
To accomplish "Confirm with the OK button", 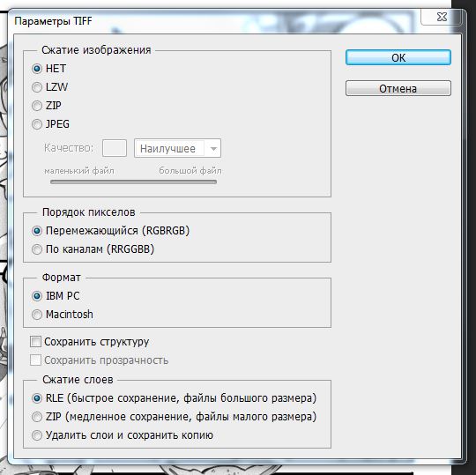I will click(x=398, y=57).
